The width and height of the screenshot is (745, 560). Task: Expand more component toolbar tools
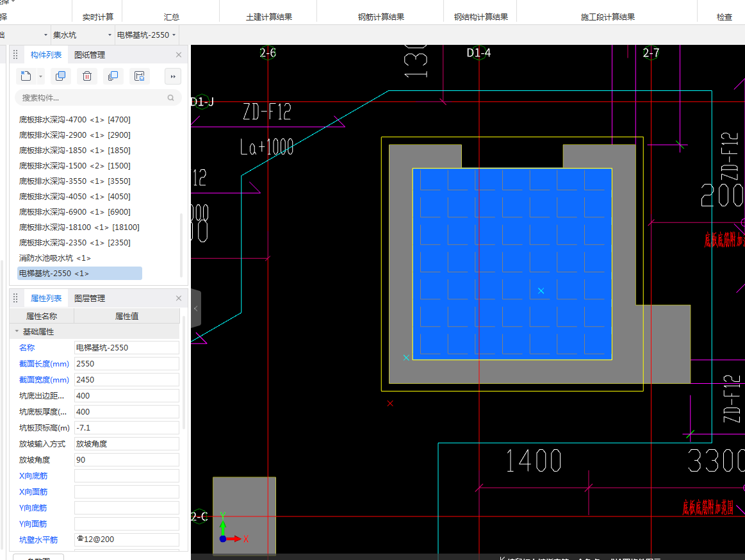click(x=173, y=76)
